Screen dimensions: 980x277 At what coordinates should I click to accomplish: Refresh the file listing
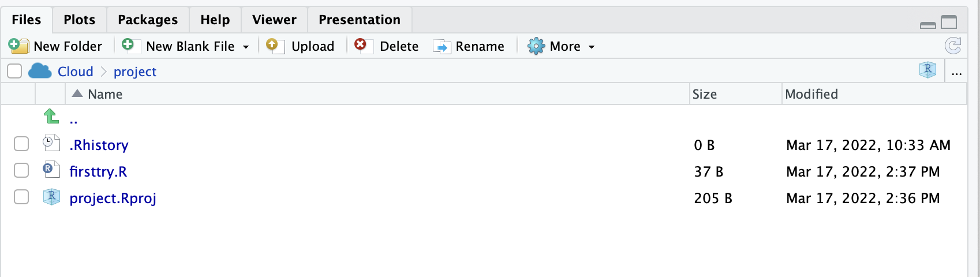[953, 46]
